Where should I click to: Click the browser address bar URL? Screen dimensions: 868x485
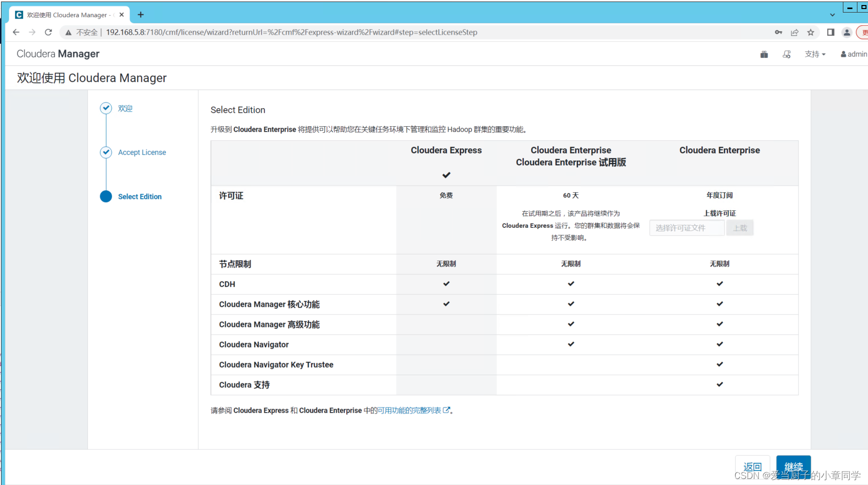click(292, 32)
